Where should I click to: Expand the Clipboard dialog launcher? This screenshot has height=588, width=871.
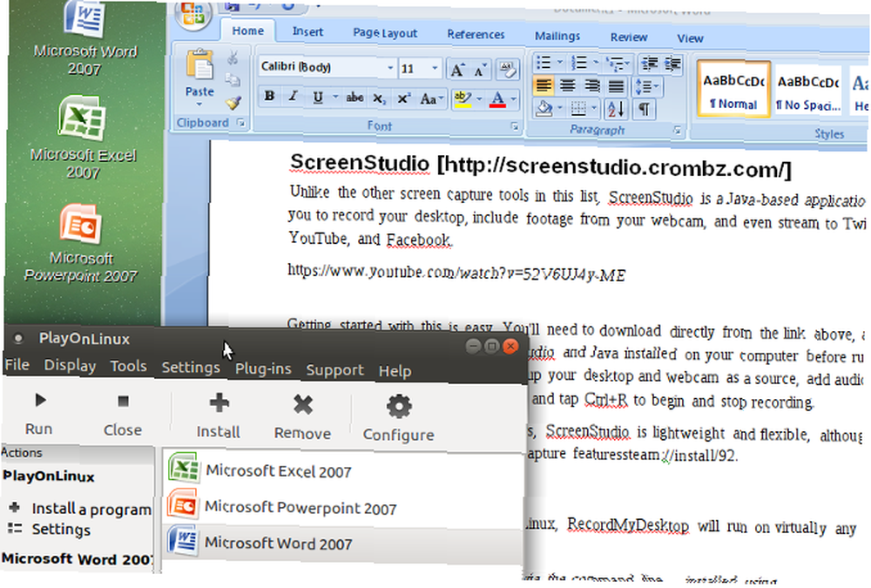click(241, 123)
